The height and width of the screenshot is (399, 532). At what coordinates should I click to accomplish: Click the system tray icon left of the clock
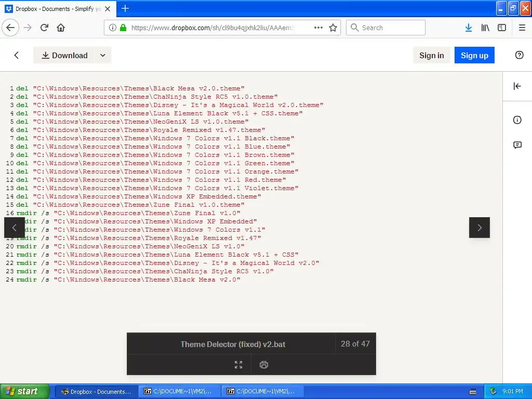[493, 392]
